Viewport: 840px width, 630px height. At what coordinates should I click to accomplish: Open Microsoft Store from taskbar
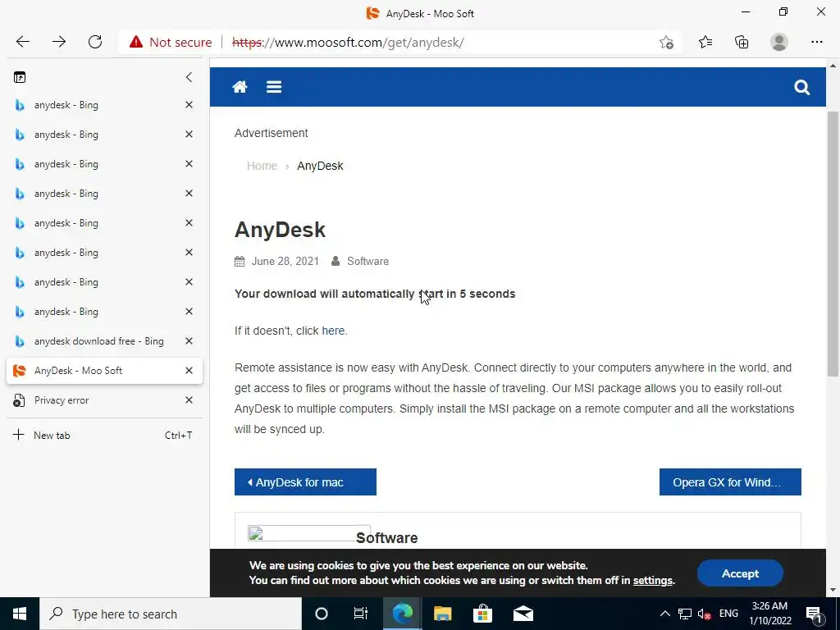coord(482,614)
